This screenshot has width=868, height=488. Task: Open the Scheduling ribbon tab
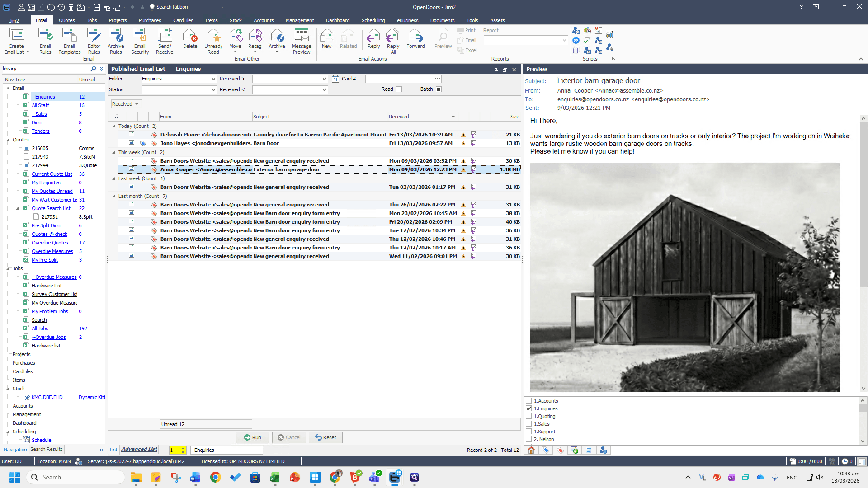pyautogui.click(x=373, y=20)
